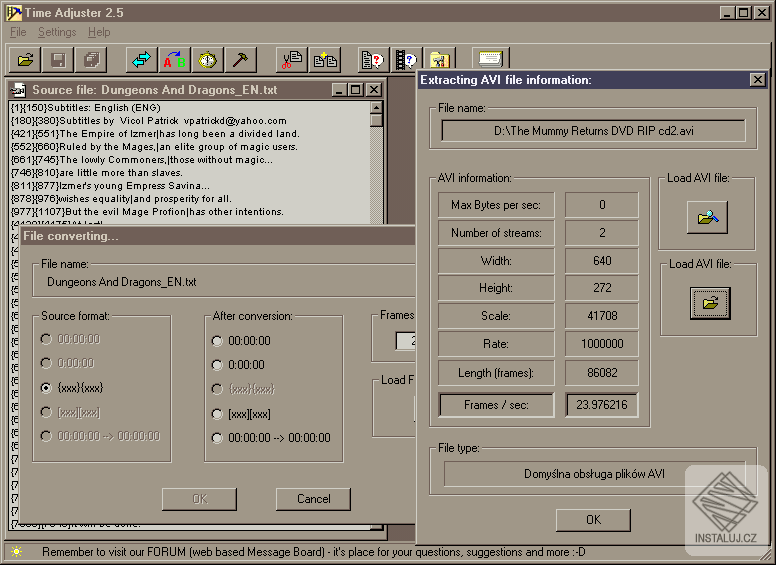Click the Save all (stacked disks) toolbar icon
This screenshot has width=776, height=565.
pos(91,60)
